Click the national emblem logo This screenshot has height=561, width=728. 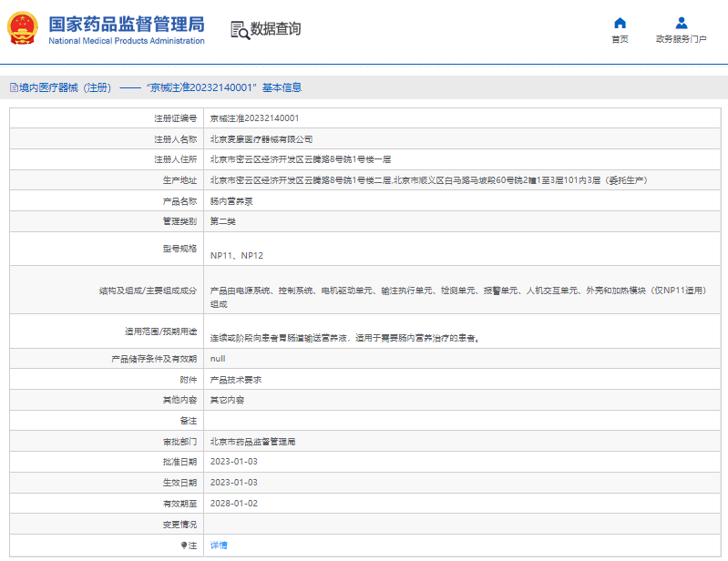tap(22, 28)
